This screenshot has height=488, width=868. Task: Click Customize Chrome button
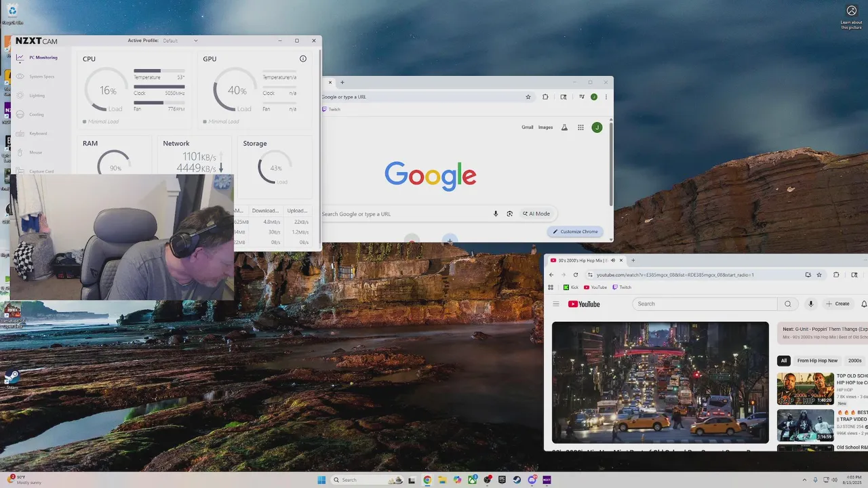click(575, 232)
